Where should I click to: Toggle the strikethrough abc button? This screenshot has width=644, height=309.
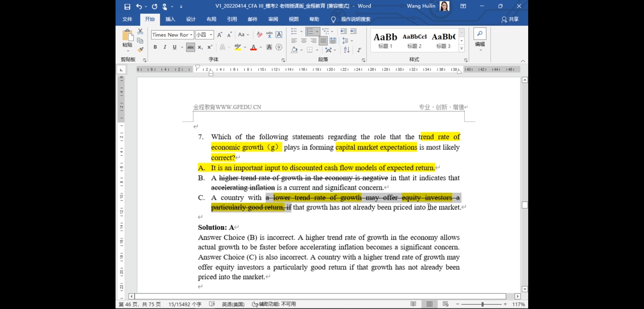click(x=190, y=47)
